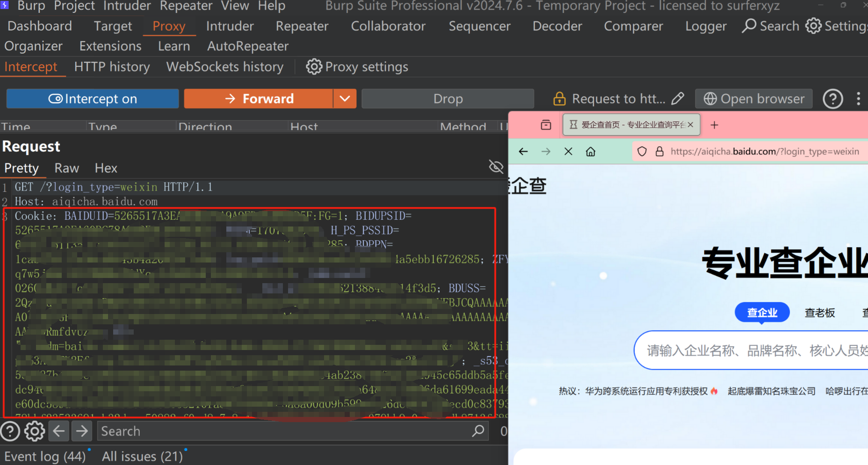Stop loading the browser page
This screenshot has height=465, width=868.
568,151
